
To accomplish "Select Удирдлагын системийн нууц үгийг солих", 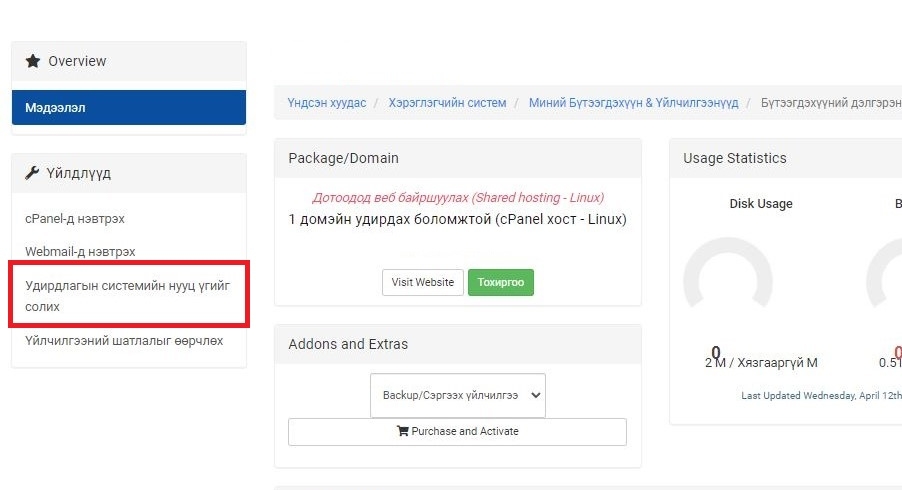I will pyautogui.click(x=129, y=296).
